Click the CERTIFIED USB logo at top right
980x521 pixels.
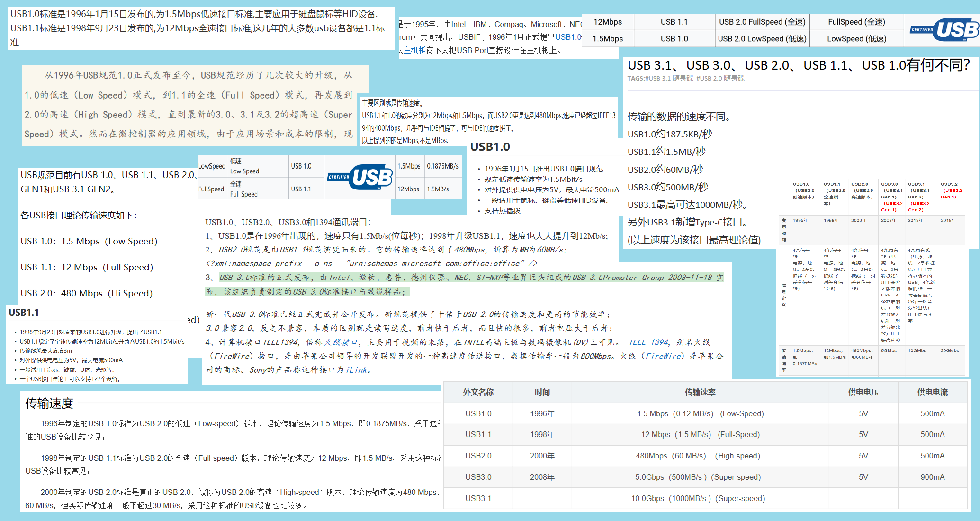944,29
